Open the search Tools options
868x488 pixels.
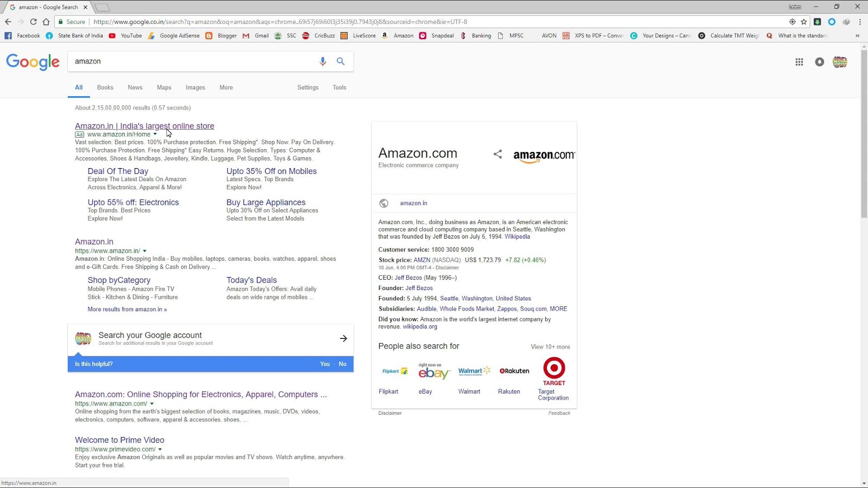340,87
